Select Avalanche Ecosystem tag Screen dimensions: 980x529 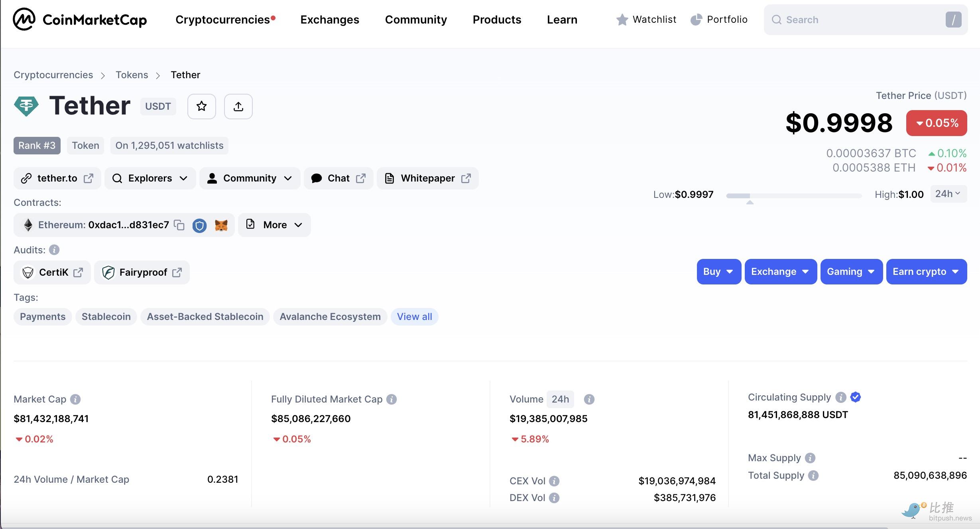tap(330, 317)
